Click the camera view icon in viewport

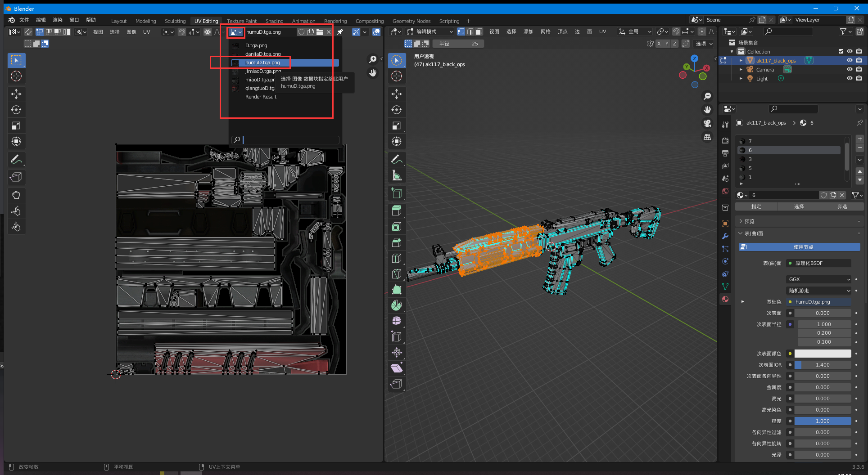point(707,124)
